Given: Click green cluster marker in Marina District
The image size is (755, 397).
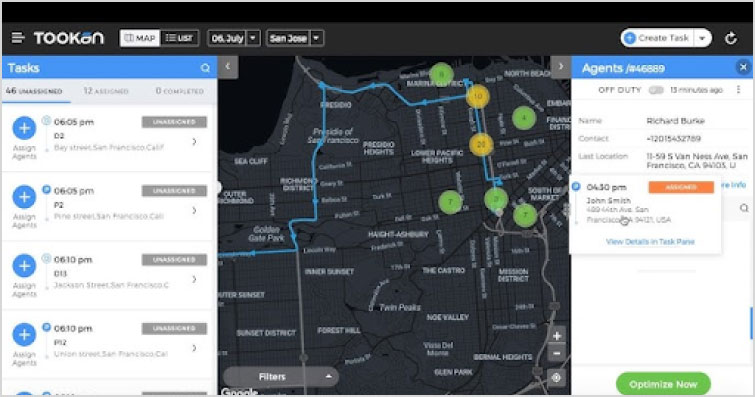Looking at the screenshot, I should [x=441, y=75].
